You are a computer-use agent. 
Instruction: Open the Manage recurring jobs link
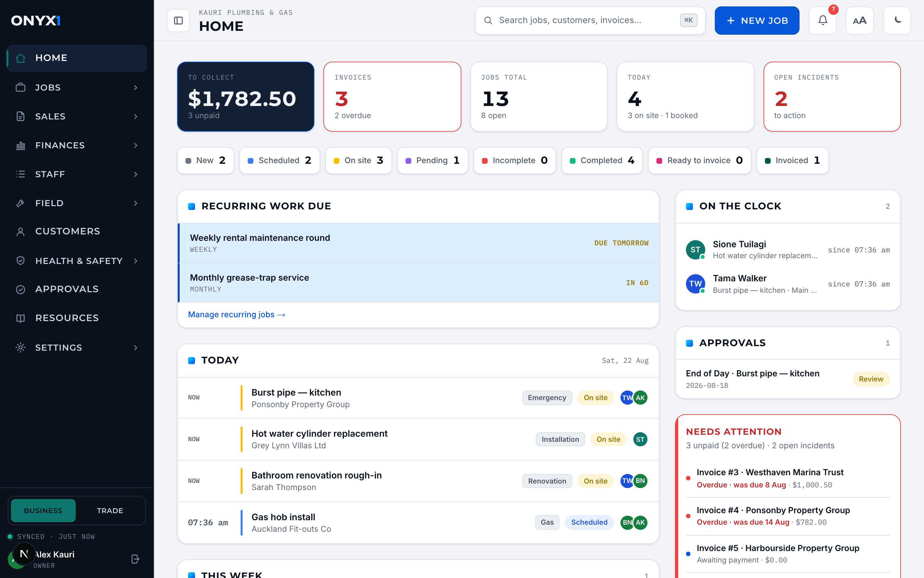[237, 314]
